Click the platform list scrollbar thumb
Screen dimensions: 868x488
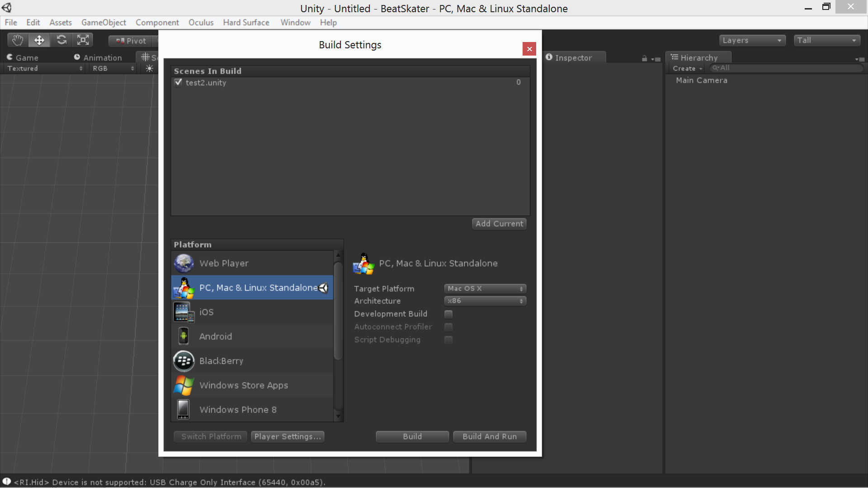(338, 312)
